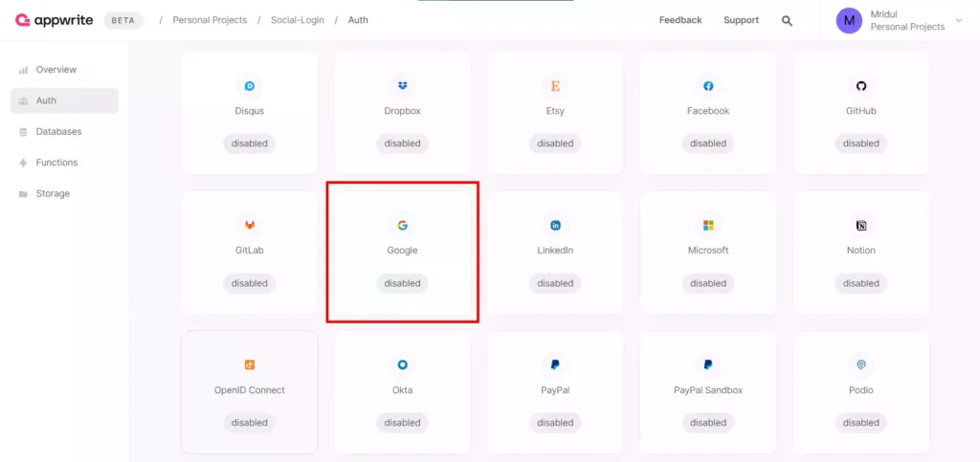Click the Databases stack icon
Viewport: 980px width, 462px height.
[x=23, y=132]
